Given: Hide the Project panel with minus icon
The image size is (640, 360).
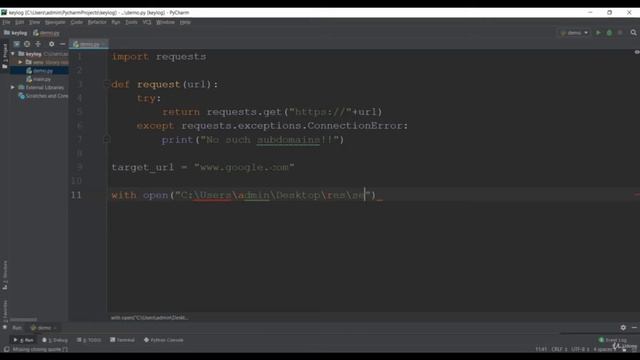Looking at the screenshot, I should (62, 44).
